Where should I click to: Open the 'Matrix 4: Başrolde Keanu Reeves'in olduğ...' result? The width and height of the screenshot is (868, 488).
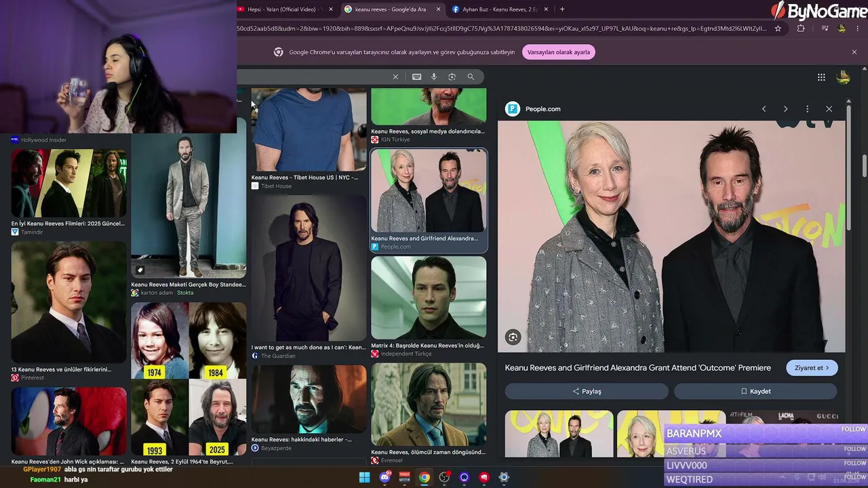[429, 298]
